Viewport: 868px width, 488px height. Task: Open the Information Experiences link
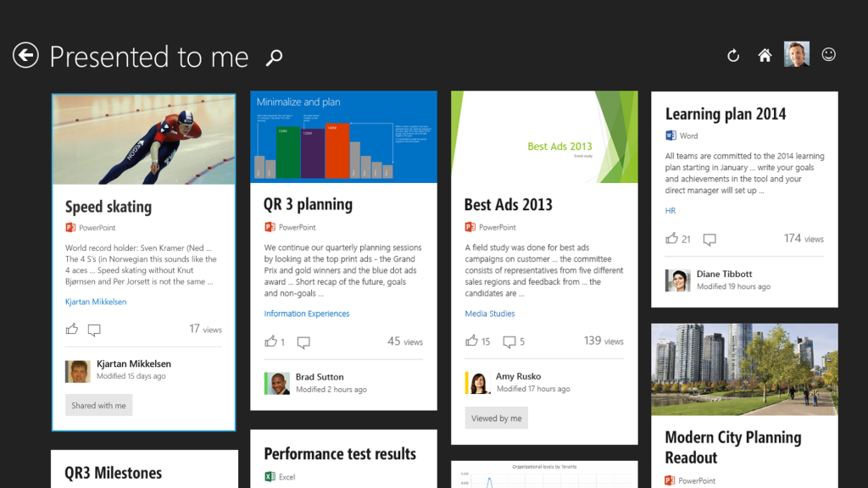(x=307, y=313)
